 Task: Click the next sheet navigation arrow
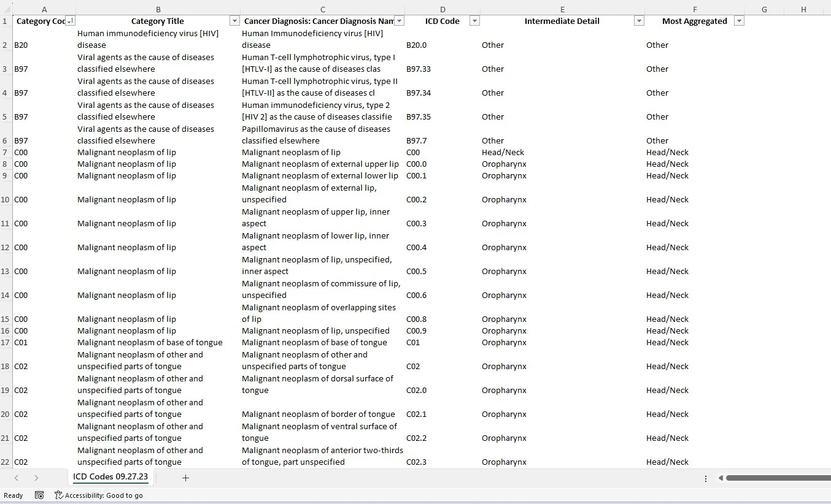[36, 478]
